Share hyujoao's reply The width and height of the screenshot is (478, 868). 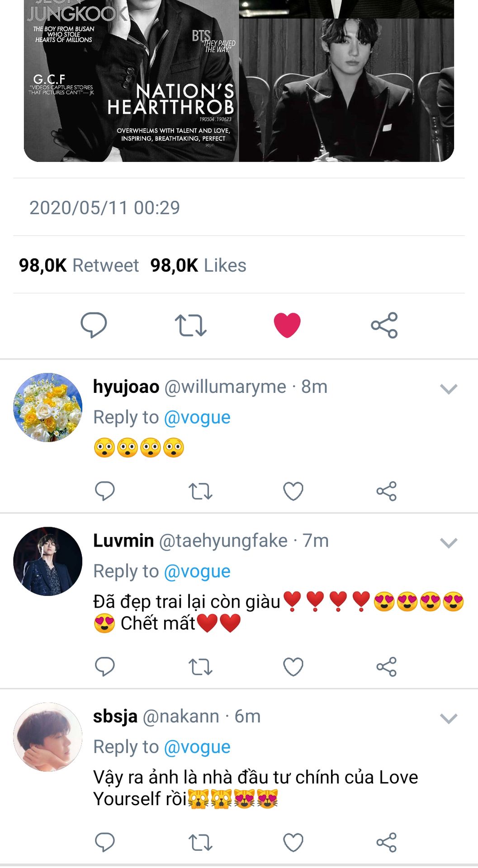387,491
